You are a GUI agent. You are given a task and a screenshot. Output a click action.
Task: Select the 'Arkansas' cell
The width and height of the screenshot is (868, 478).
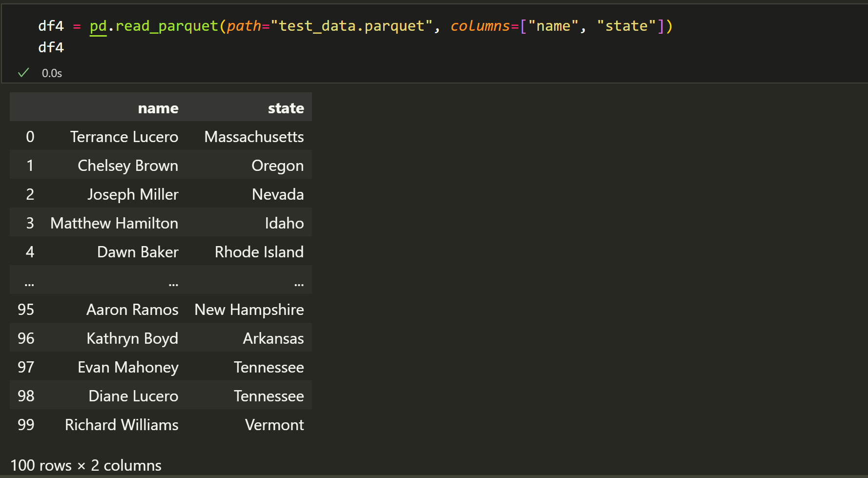(x=273, y=338)
